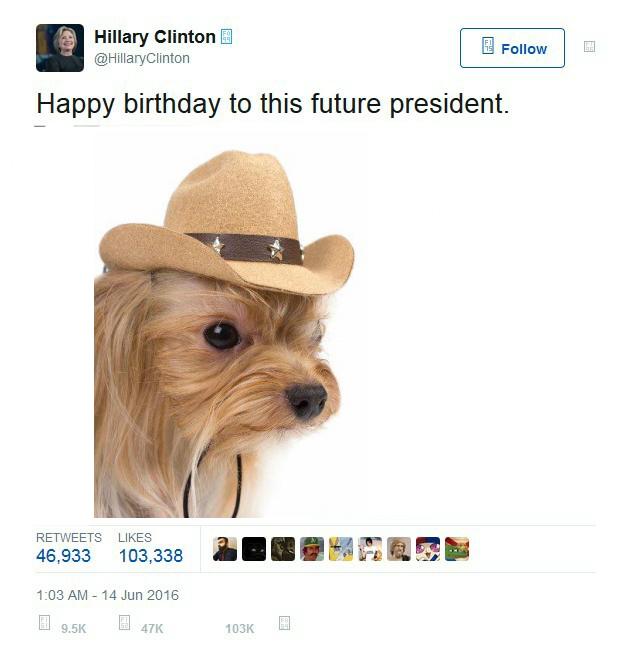Open the green cap man liker avatar
This screenshot has width=633, height=666.
(312, 549)
